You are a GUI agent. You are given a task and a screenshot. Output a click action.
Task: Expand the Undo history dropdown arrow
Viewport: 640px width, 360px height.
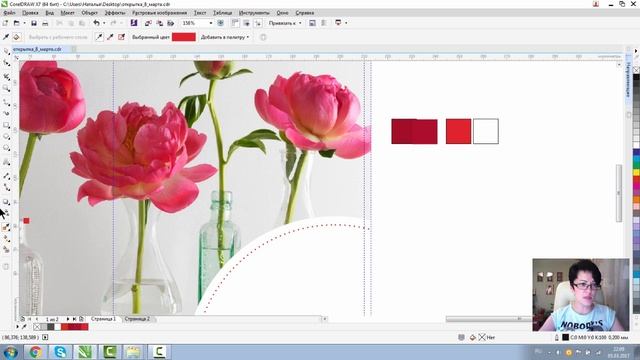(104, 23)
